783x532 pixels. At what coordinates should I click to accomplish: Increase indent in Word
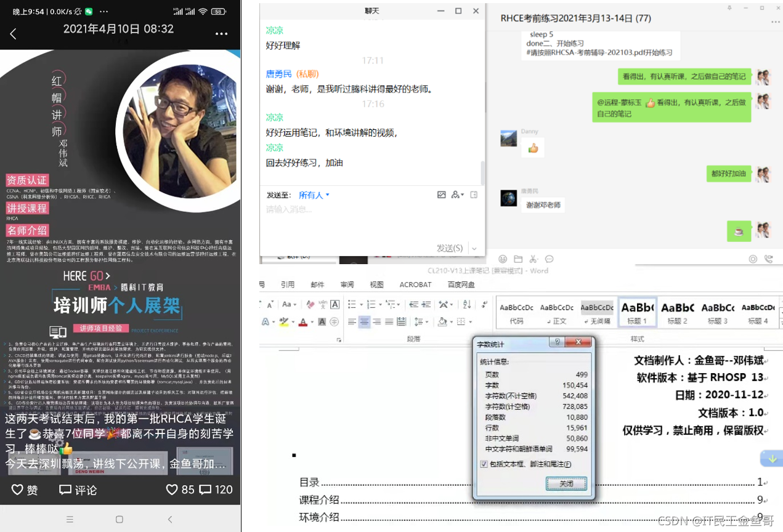pyautogui.click(x=426, y=304)
